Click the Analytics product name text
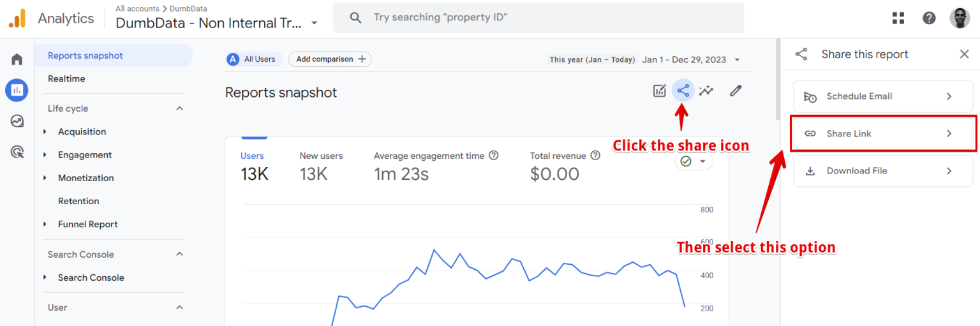The image size is (980, 326). click(x=66, y=18)
